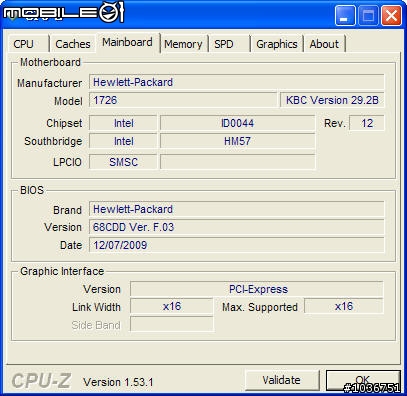
Task: Switch to the CPU tab
Action: pos(28,44)
